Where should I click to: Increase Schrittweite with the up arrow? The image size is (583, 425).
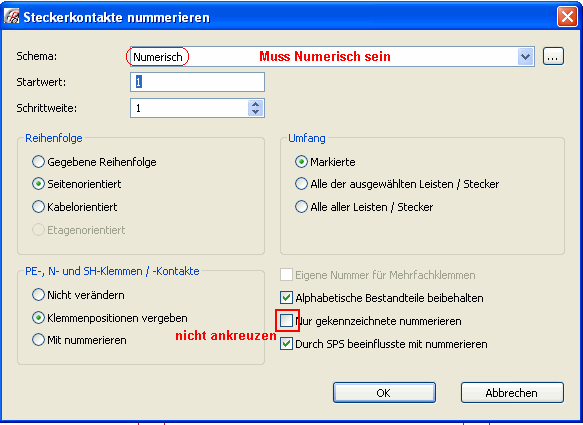click(255, 104)
